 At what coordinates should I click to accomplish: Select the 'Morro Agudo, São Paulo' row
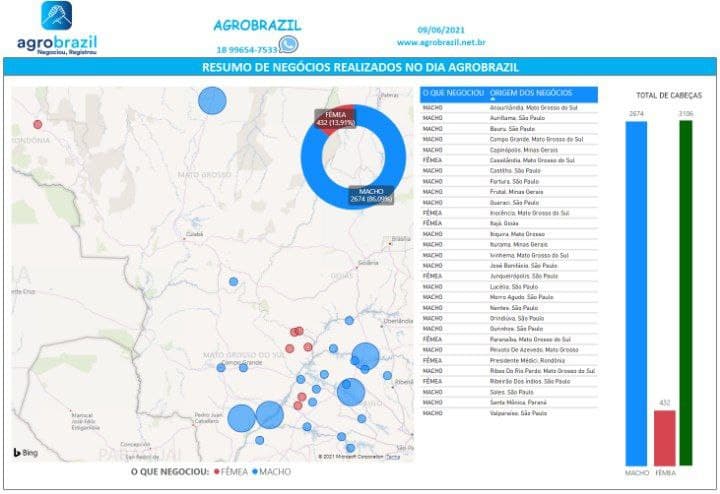coord(509,298)
